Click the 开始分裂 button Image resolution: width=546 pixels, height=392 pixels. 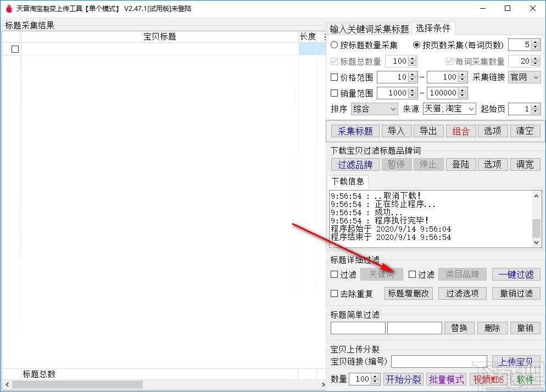click(x=403, y=379)
